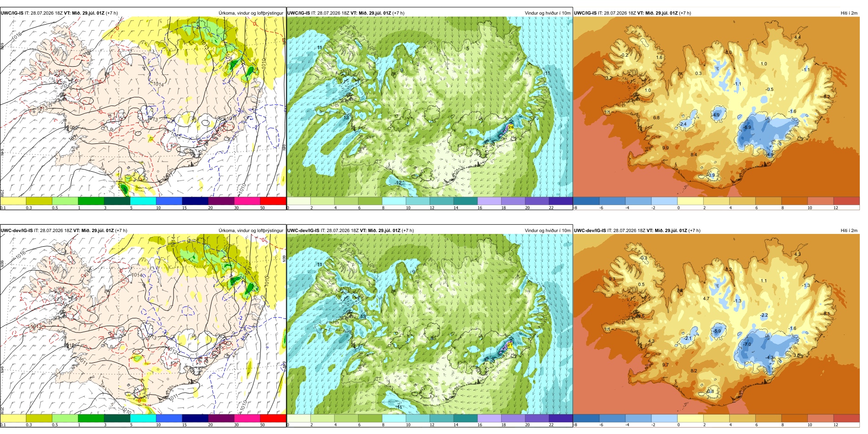Click the red 50 swatch in the top precipitation legend
Viewport: 868px width, 434px height.
(x=273, y=201)
